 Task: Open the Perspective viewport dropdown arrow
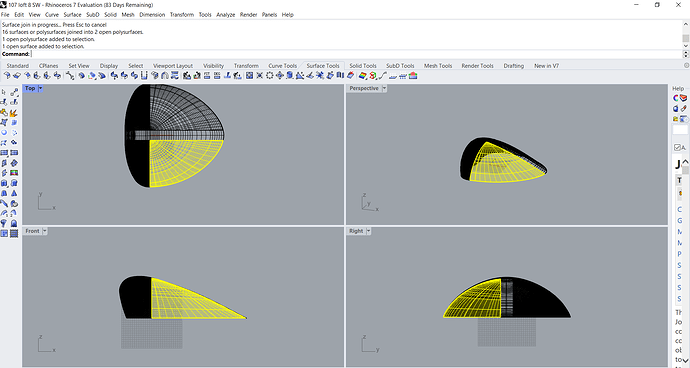pyautogui.click(x=384, y=88)
